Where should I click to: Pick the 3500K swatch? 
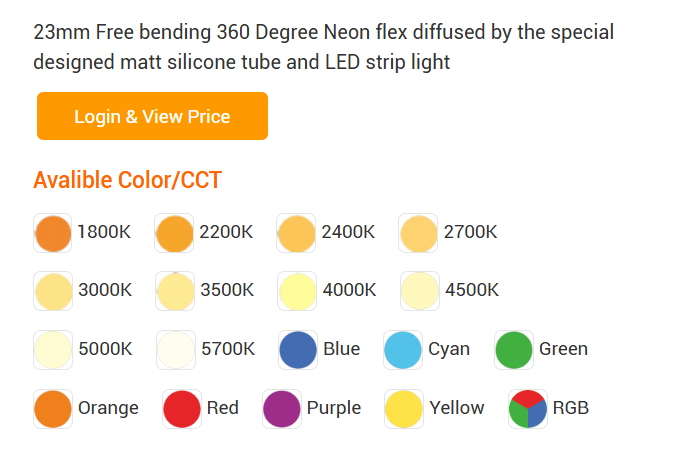click(x=175, y=291)
